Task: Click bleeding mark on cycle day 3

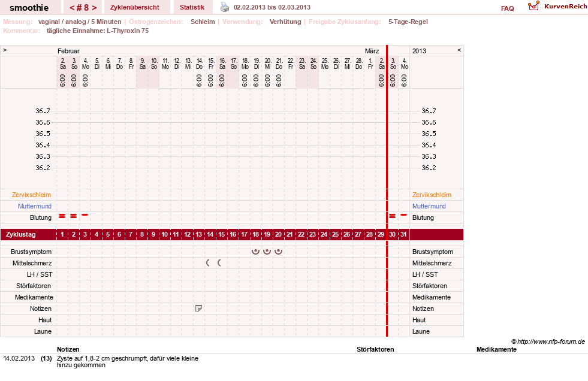Action: point(85,214)
